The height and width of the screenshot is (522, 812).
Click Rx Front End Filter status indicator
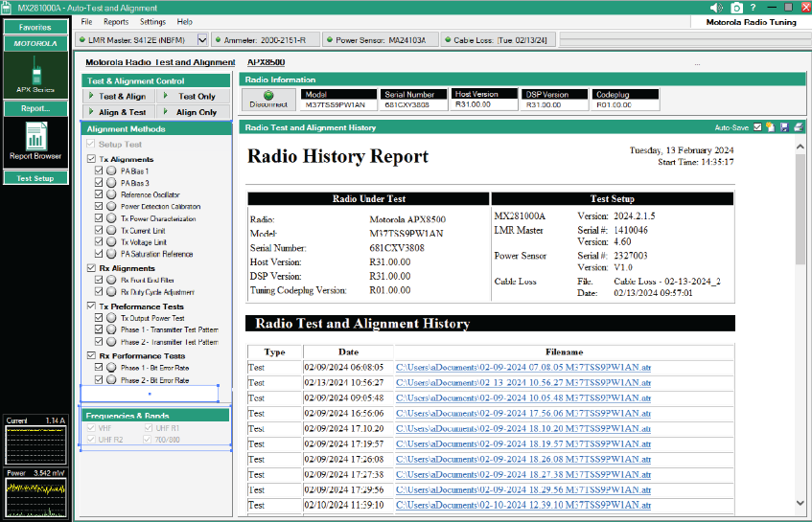coord(111,280)
